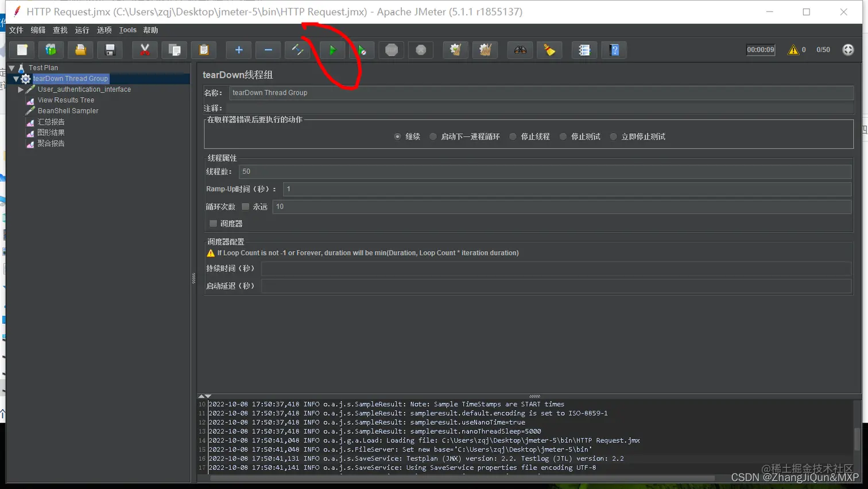The image size is (868, 489).
Task: Start the test with green play icon
Action: tap(332, 50)
